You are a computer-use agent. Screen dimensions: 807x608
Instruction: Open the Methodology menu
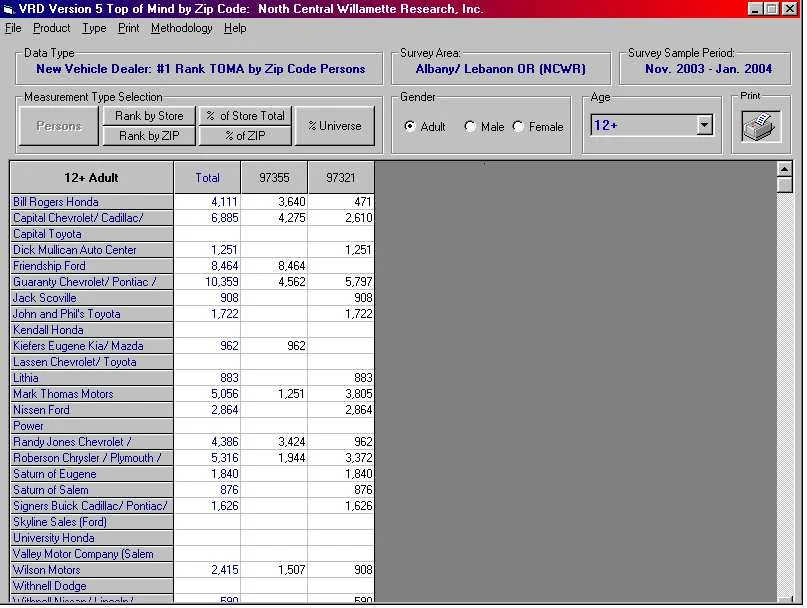click(182, 28)
